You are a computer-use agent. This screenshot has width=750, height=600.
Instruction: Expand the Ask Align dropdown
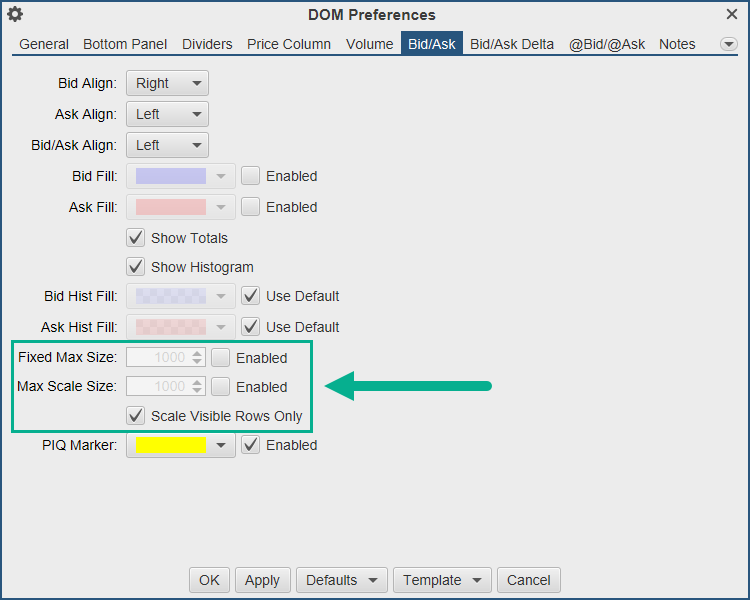167,114
